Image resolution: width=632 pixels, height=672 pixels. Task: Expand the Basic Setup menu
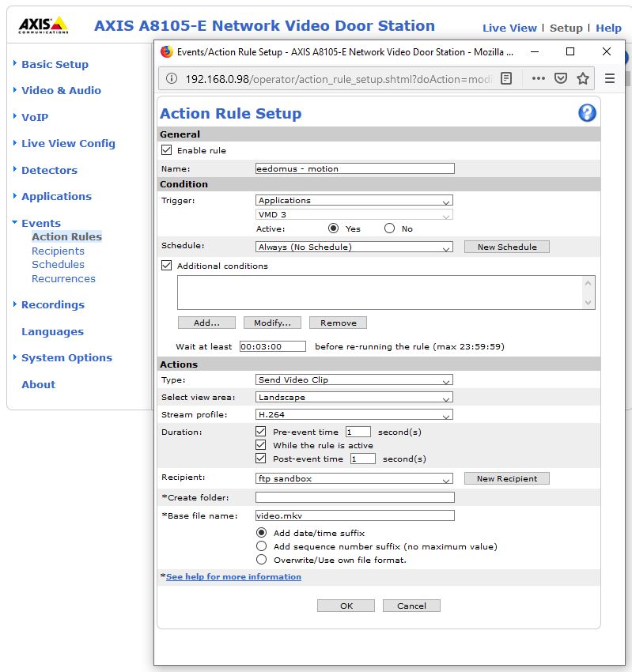click(x=55, y=64)
